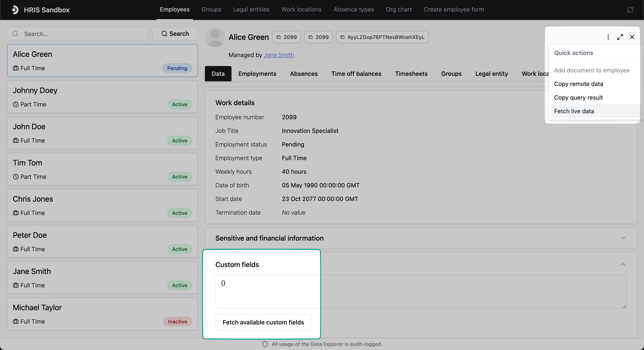Switch to the employee Groups tab
Image resolution: width=644 pixels, height=350 pixels.
[x=451, y=74]
